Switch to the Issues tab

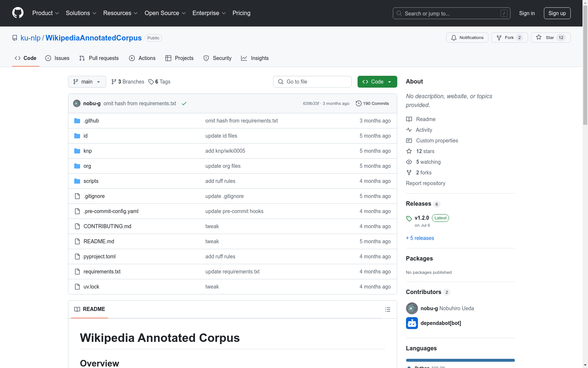(57, 58)
